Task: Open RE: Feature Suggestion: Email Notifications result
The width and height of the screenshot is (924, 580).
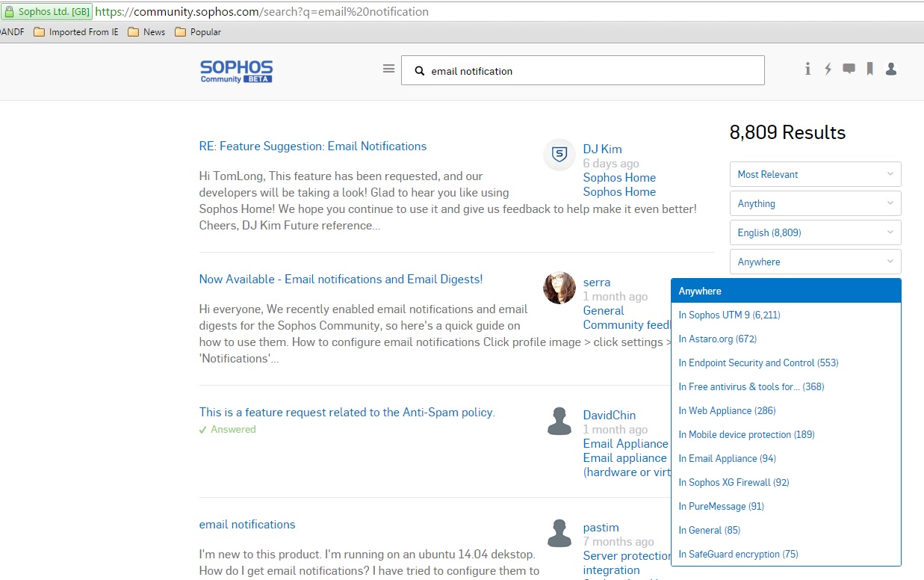Action: click(313, 146)
